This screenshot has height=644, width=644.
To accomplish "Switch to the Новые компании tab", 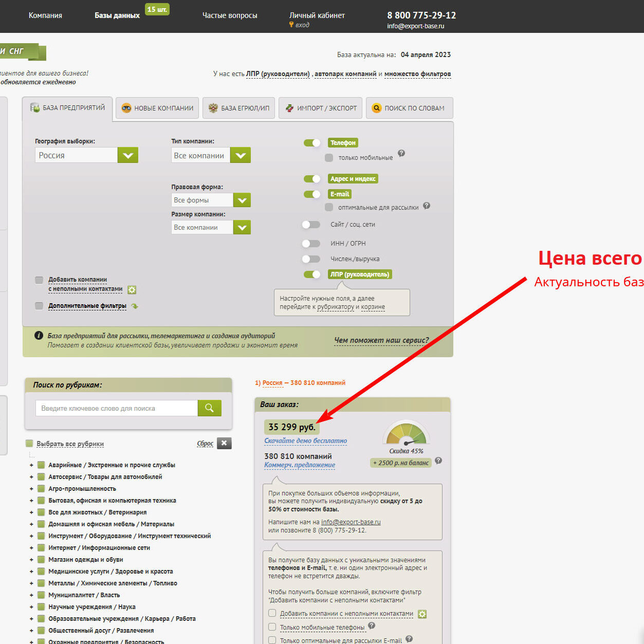I will tap(157, 108).
